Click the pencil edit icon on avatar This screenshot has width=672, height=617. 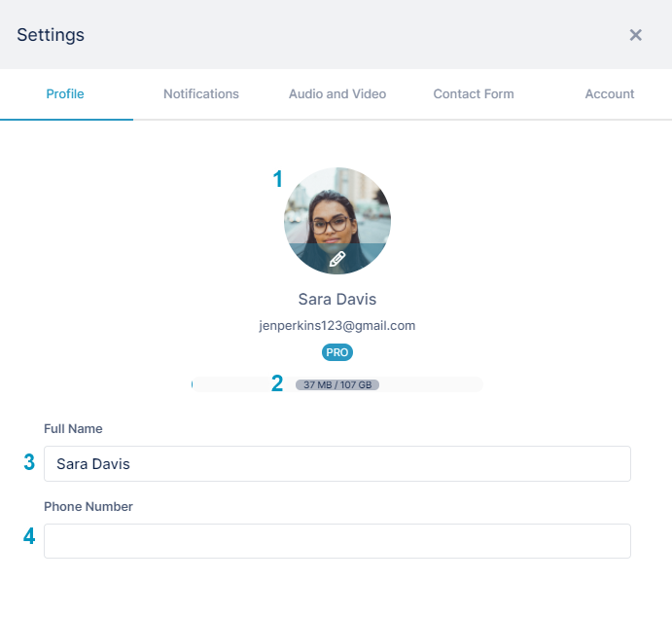click(337, 259)
